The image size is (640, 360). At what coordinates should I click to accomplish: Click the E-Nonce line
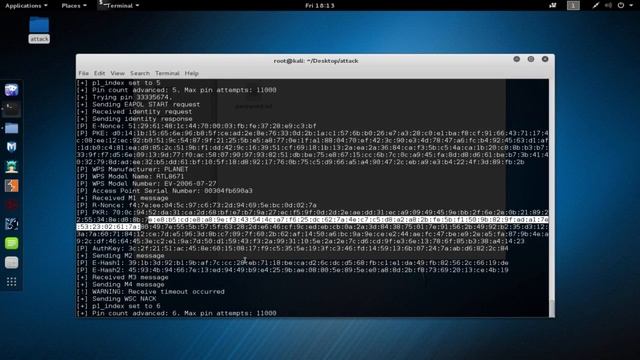pos(197,126)
